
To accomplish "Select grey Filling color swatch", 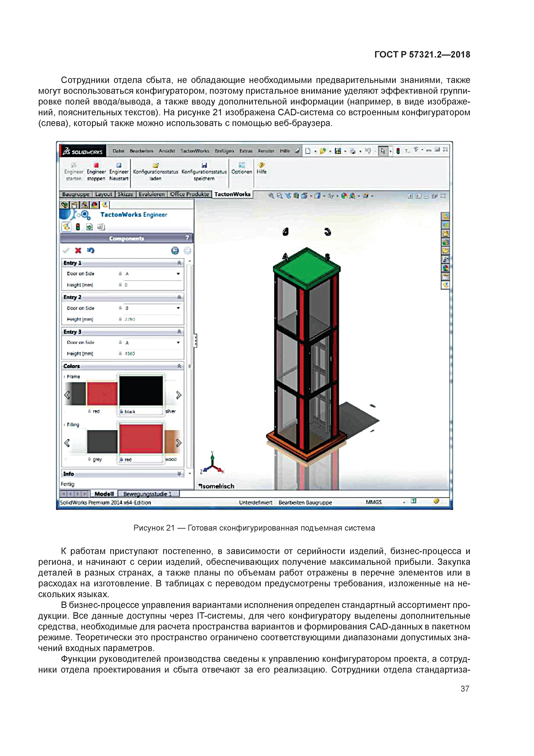I will coord(102,442).
